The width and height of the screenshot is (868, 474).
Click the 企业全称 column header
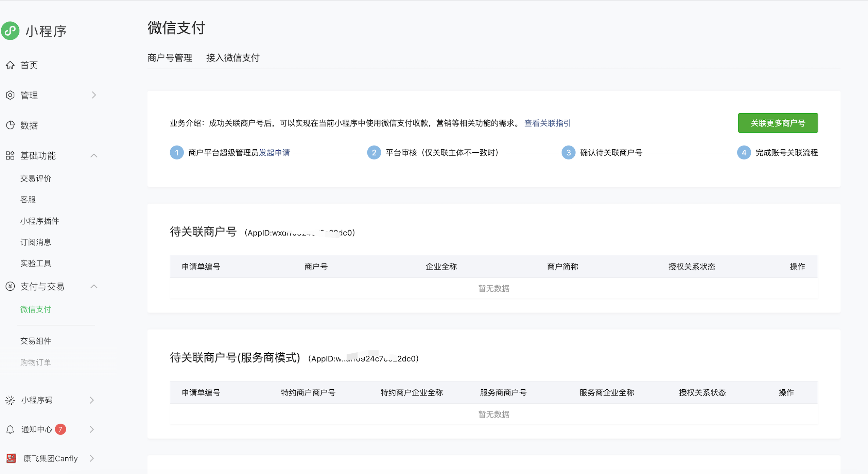(441, 266)
